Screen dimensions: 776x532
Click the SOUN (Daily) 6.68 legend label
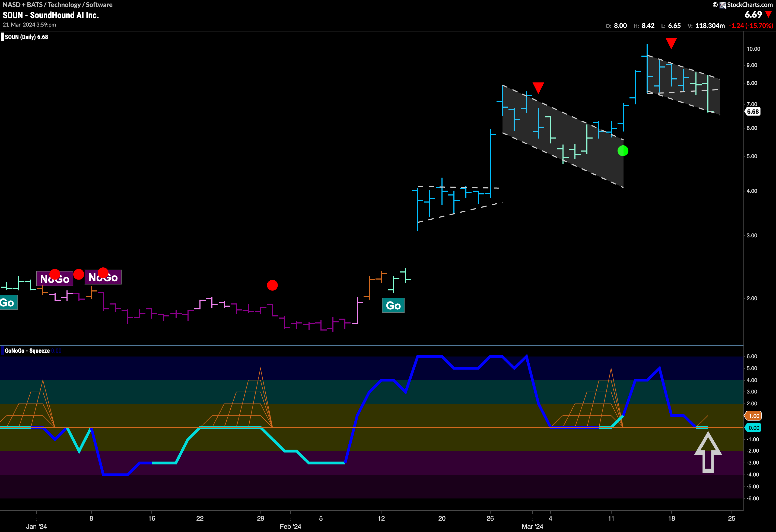click(26, 37)
